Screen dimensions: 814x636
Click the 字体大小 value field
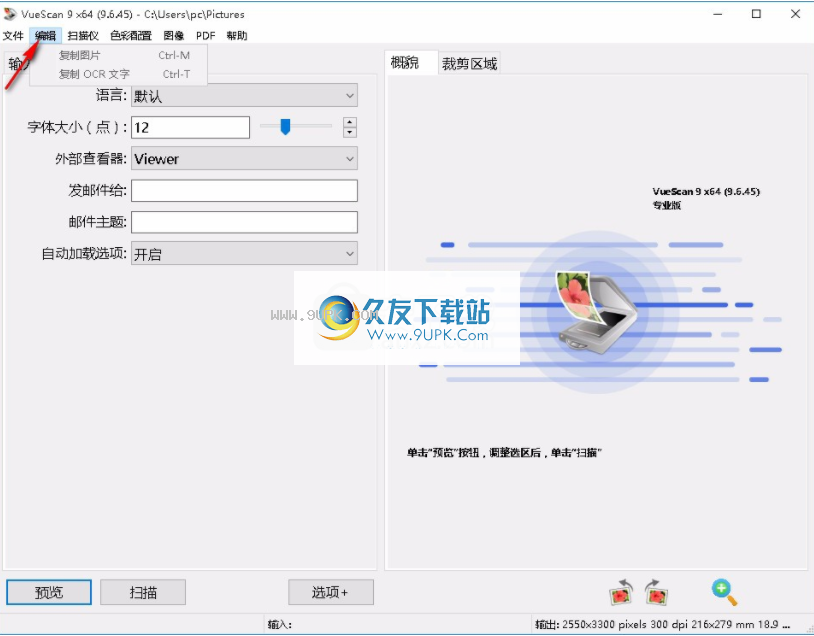coord(191,127)
